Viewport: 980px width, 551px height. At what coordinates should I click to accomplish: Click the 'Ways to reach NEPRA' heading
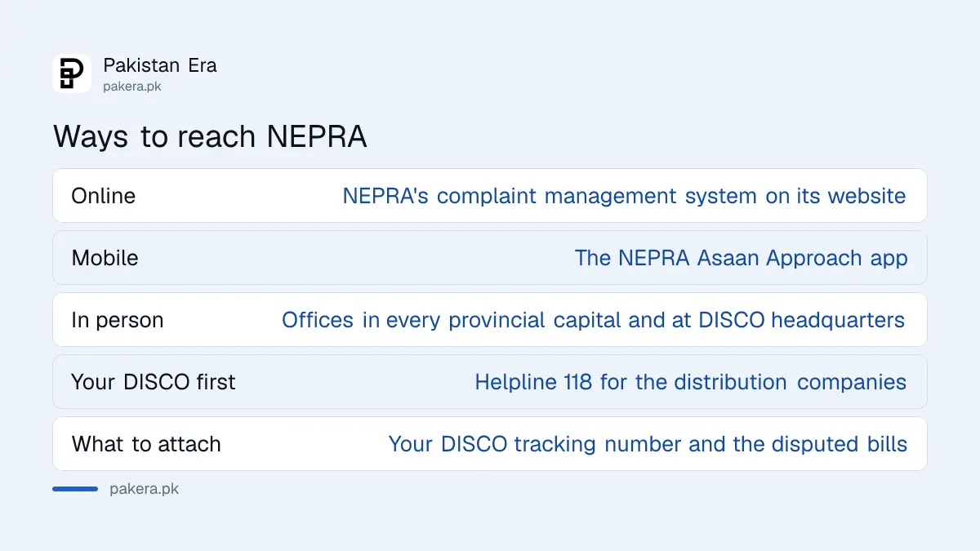point(210,136)
